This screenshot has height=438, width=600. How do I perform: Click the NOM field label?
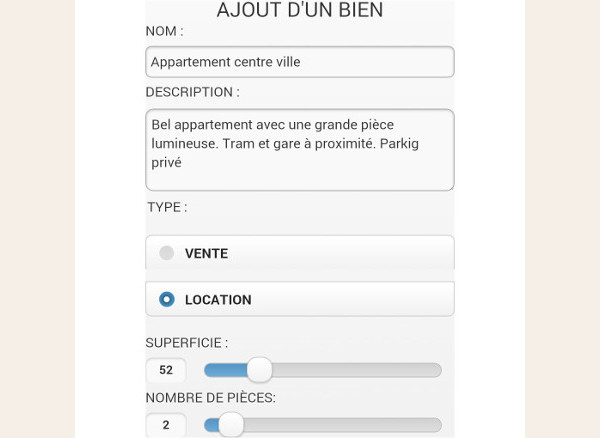tap(164, 31)
